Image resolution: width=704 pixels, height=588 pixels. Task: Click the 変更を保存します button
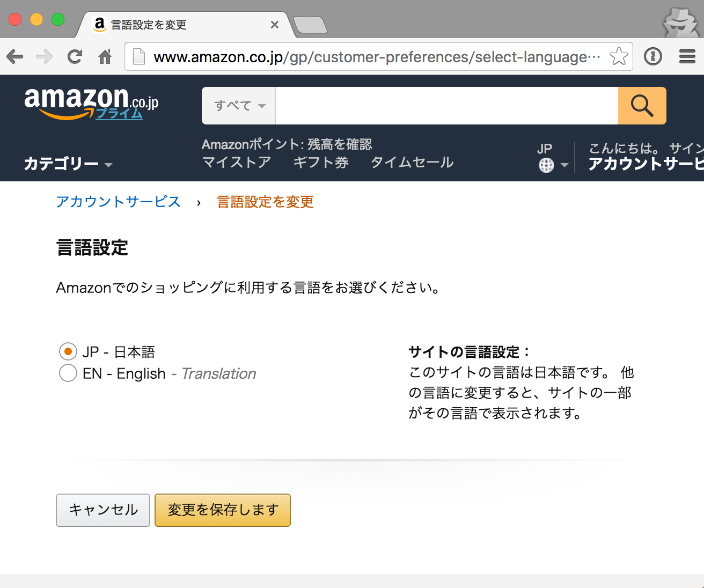tap(223, 510)
